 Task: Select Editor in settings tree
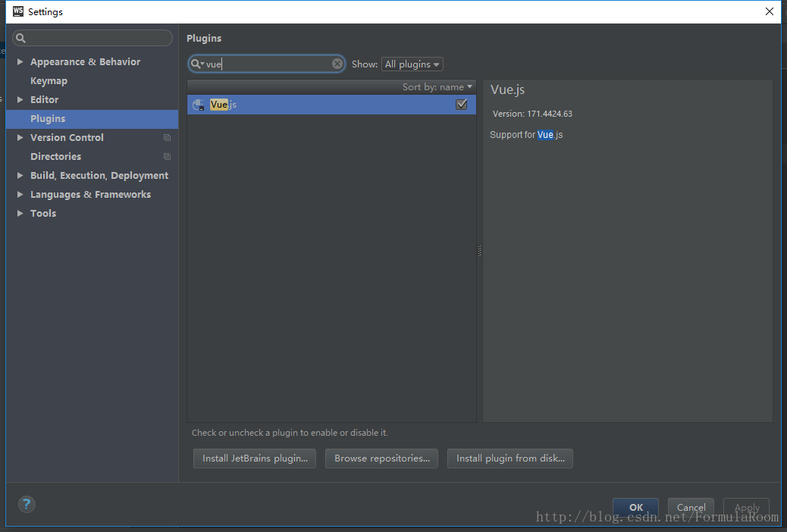pos(44,99)
